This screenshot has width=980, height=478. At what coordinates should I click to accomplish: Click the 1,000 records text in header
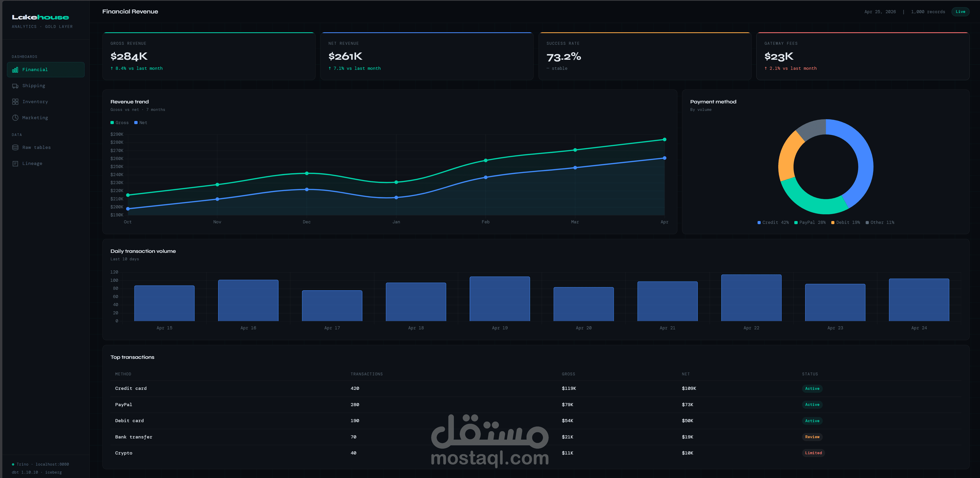[928, 12]
